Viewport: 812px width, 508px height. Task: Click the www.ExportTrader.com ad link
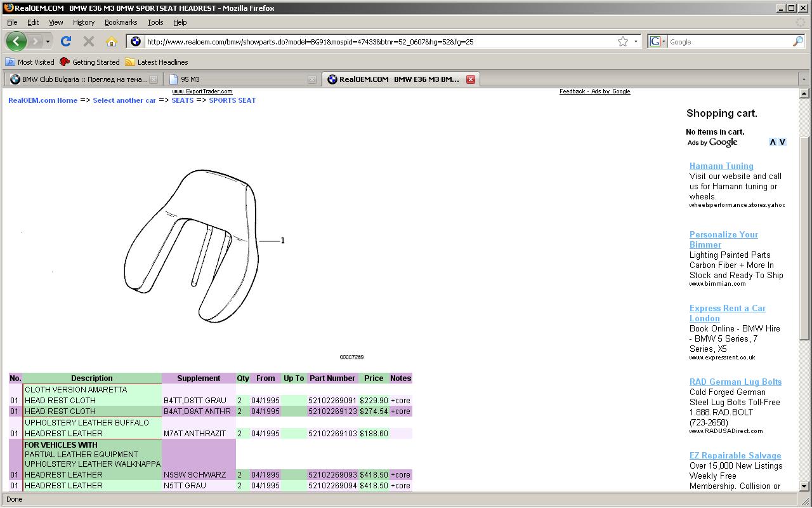tap(202, 91)
